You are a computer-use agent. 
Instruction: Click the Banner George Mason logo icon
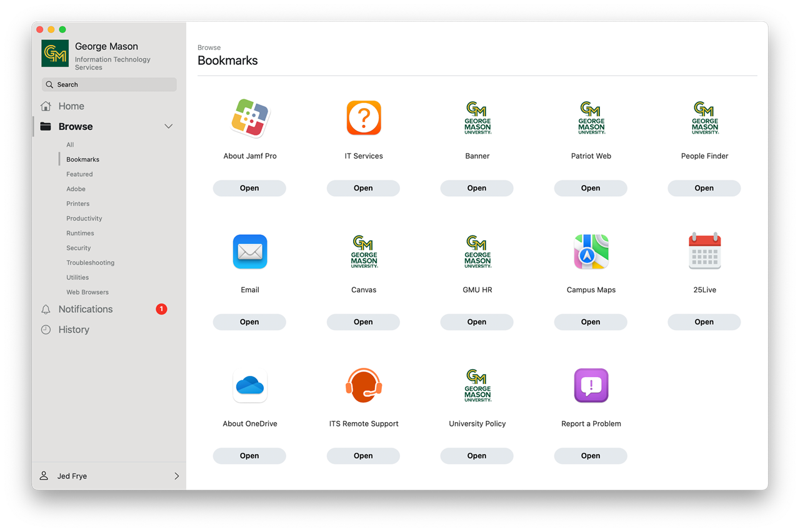[x=477, y=118]
